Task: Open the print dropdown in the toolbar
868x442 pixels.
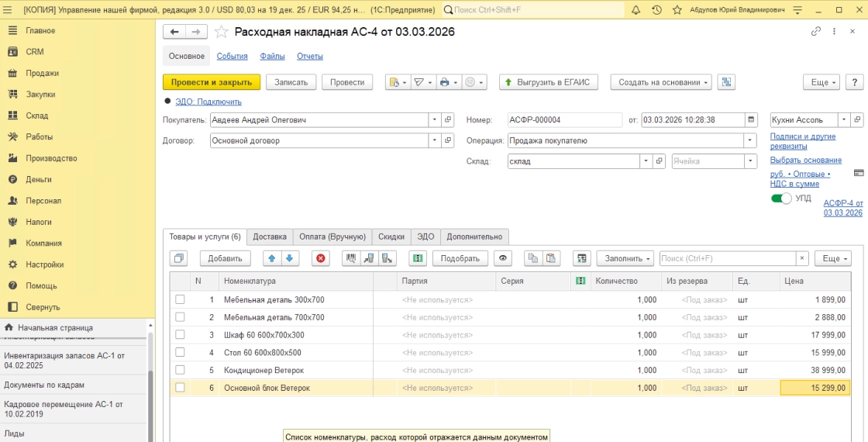Action: click(449, 82)
